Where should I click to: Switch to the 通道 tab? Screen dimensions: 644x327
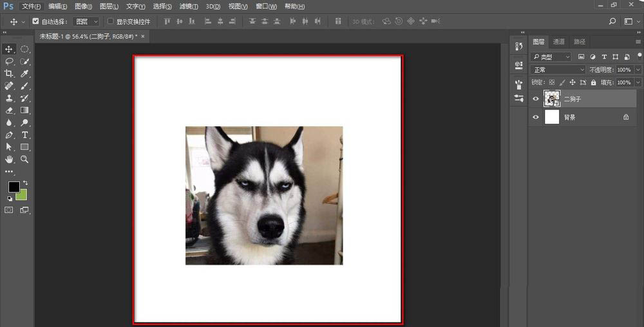tap(558, 42)
